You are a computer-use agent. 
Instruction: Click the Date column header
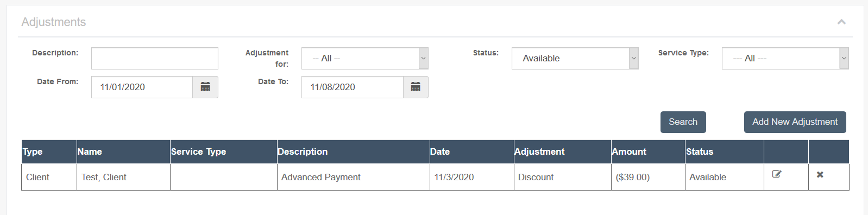440,151
